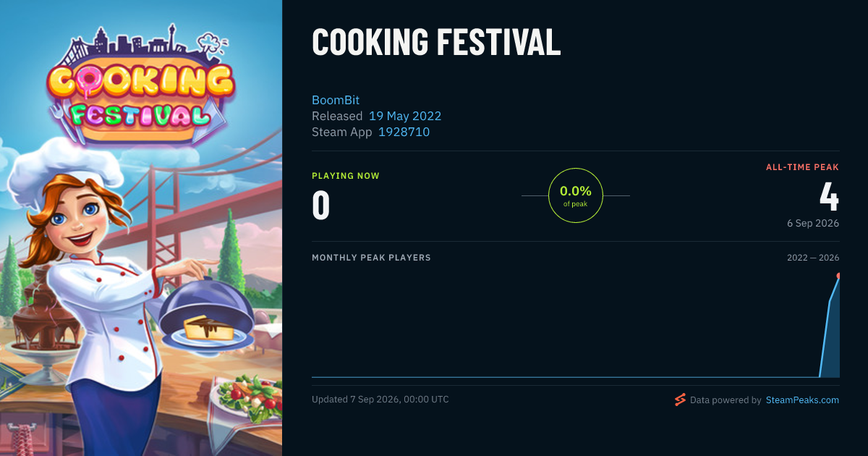Click the SteamPeaks lightning logo icon

pyautogui.click(x=680, y=400)
